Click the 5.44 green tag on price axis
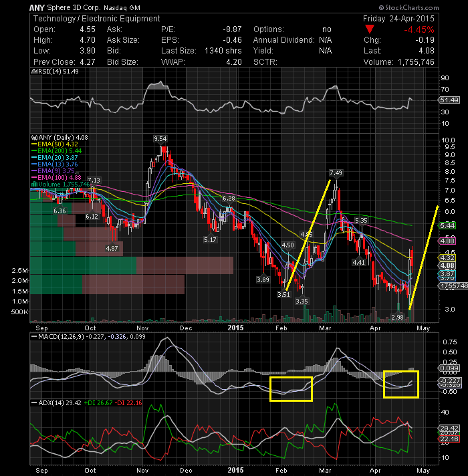The image size is (468, 476). [x=447, y=225]
